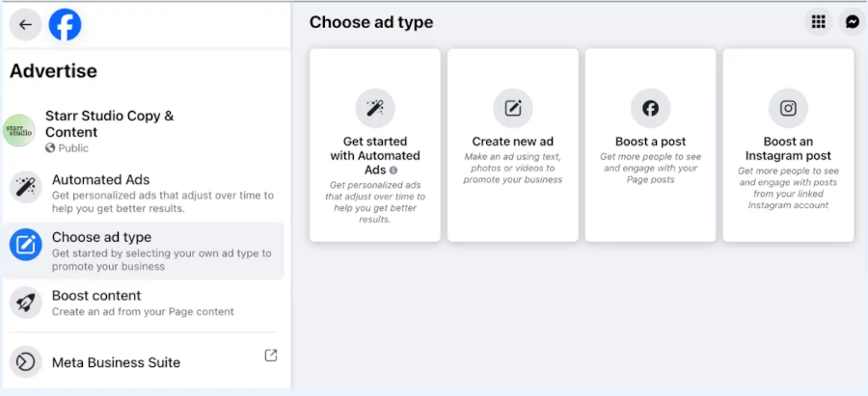This screenshot has height=396, width=868.
Task: Open the Meta Business Suite link
Action: 144,361
